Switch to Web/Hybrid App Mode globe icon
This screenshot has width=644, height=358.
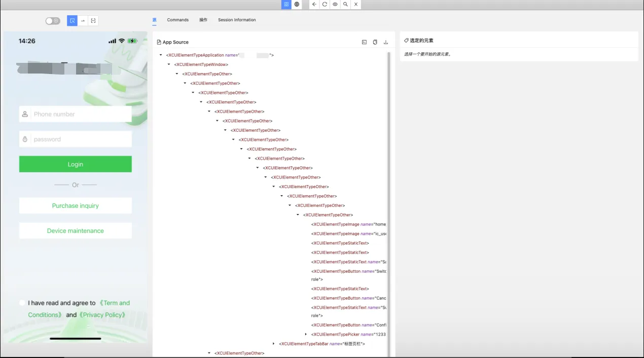click(x=297, y=4)
